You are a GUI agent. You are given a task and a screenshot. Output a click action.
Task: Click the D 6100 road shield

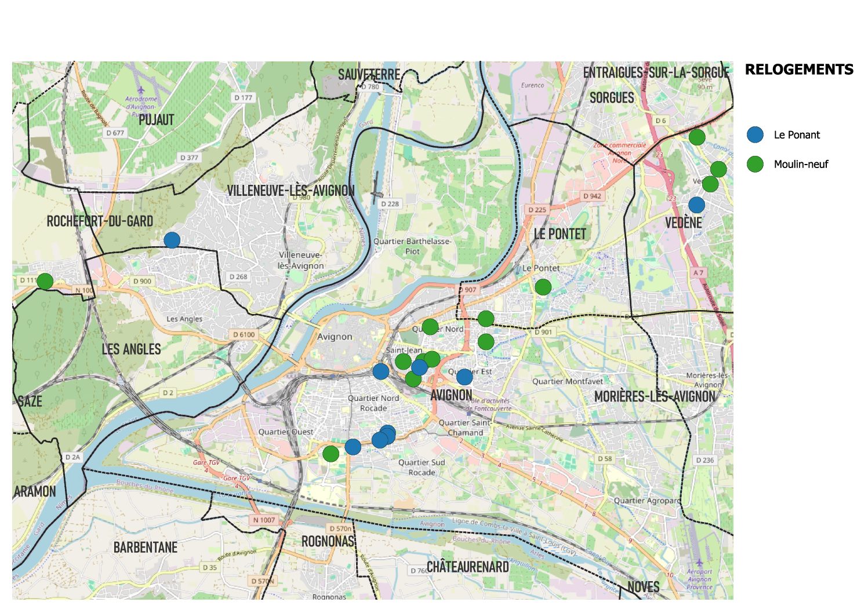[244, 334]
